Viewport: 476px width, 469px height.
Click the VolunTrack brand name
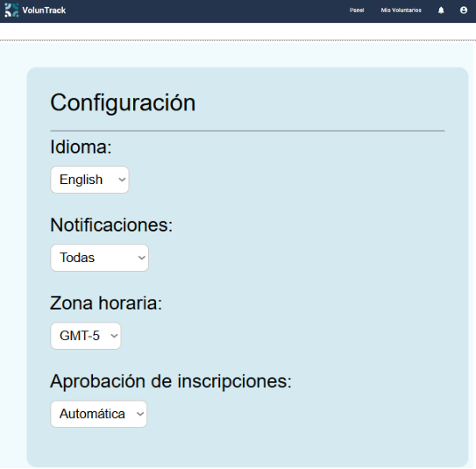click(44, 11)
